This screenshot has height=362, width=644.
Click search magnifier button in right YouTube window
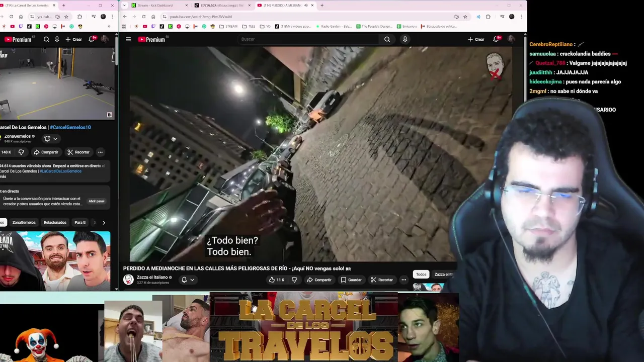point(387,39)
